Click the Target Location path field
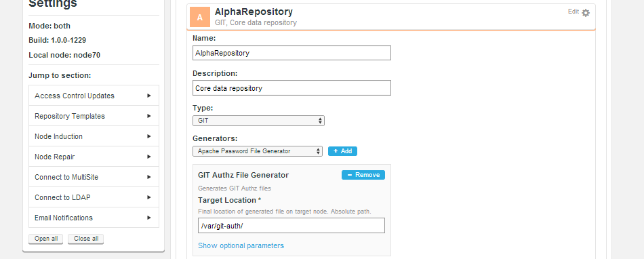644x259 pixels. (x=291, y=225)
